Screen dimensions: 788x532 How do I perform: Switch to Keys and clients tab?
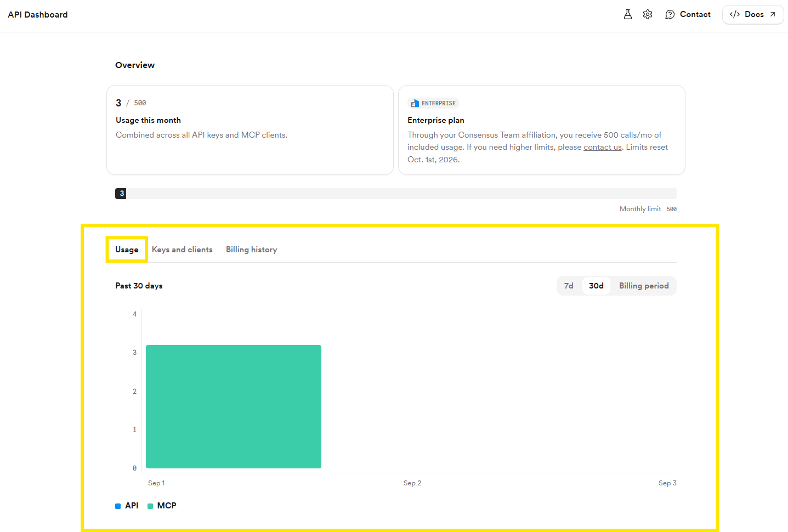point(182,250)
